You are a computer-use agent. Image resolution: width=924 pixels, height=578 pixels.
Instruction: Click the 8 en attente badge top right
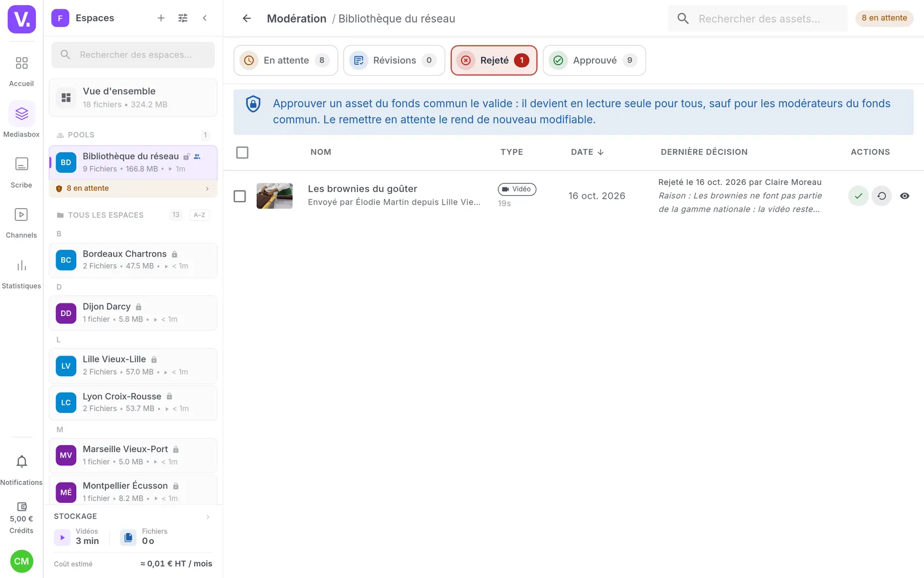pyautogui.click(x=884, y=18)
